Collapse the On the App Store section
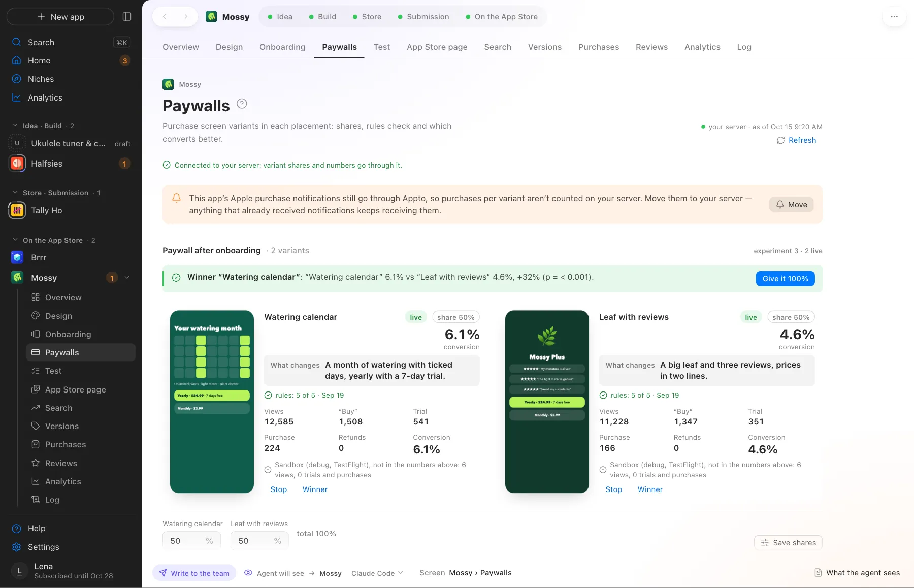 coord(15,240)
